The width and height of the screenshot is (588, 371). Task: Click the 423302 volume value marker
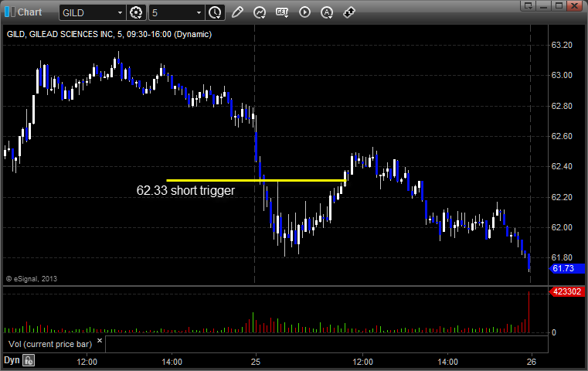(x=567, y=291)
